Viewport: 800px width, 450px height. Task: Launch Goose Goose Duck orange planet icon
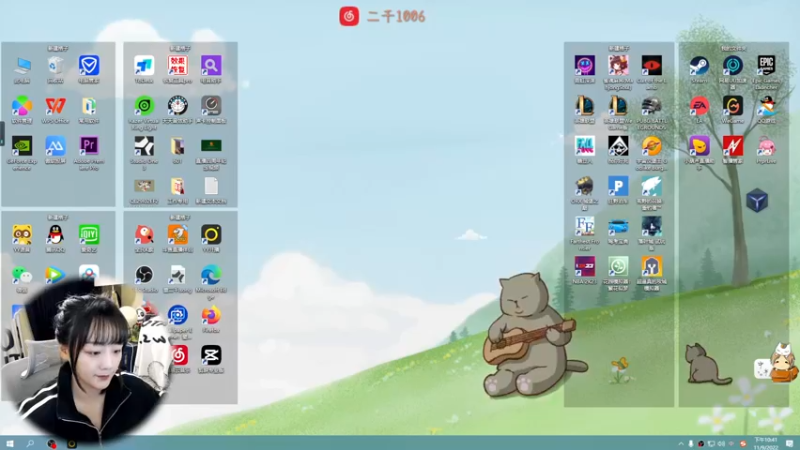[652, 146]
